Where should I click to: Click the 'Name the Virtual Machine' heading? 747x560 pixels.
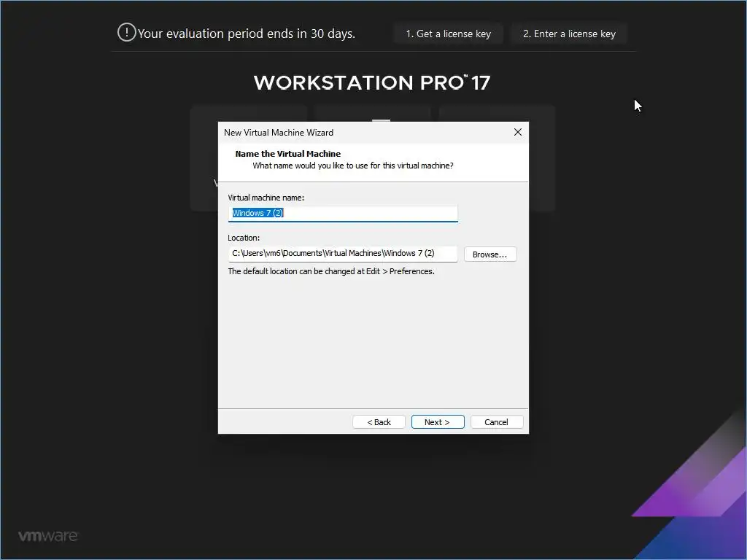287,154
